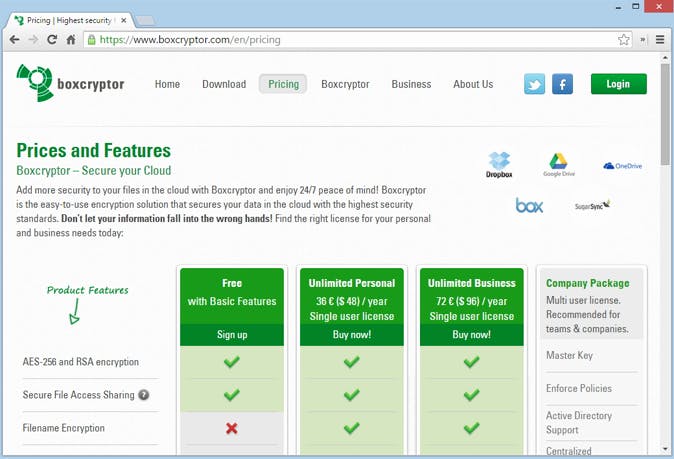The width and height of the screenshot is (674, 459).
Task: Click Active Directory Support text
Action: coord(579,423)
